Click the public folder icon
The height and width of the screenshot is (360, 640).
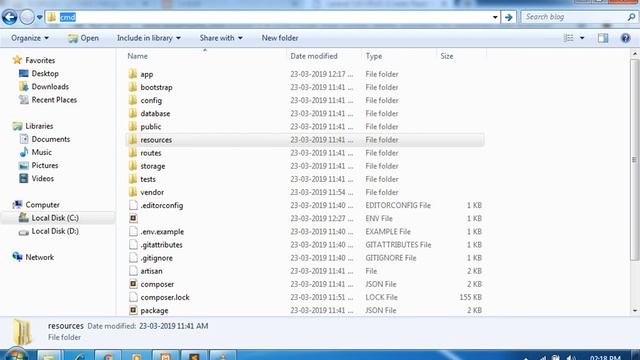tap(133, 126)
